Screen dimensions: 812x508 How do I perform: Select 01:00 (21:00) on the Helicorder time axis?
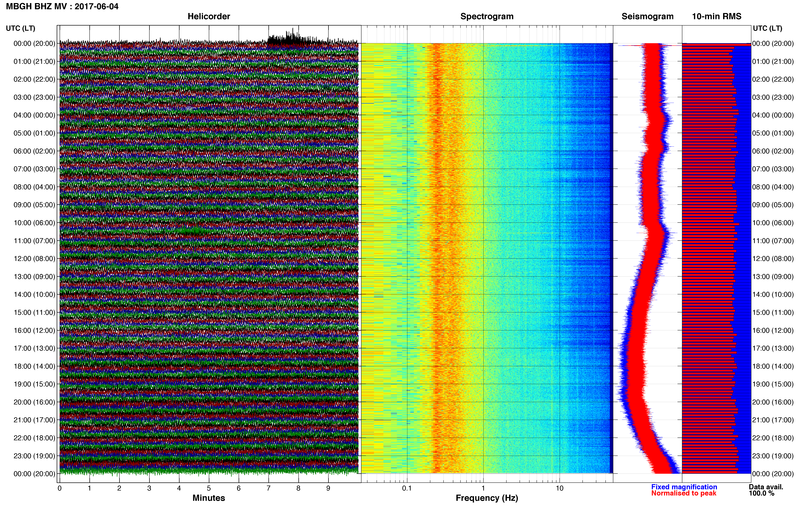(x=34, y=62)
